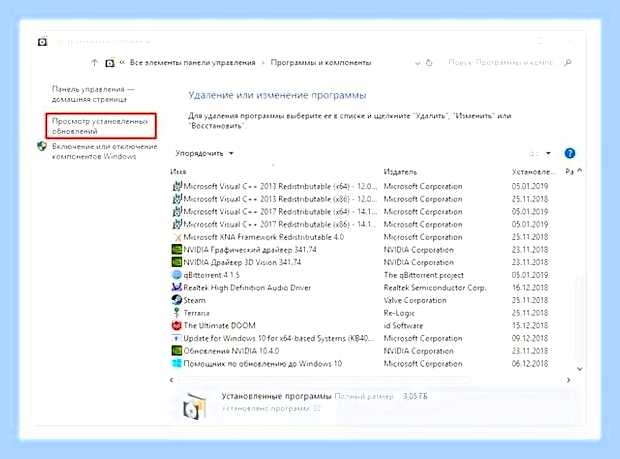Click the scroll-down arrow of the list
Image resolution: width=620 pixels, height=459 pixels.
580,368
